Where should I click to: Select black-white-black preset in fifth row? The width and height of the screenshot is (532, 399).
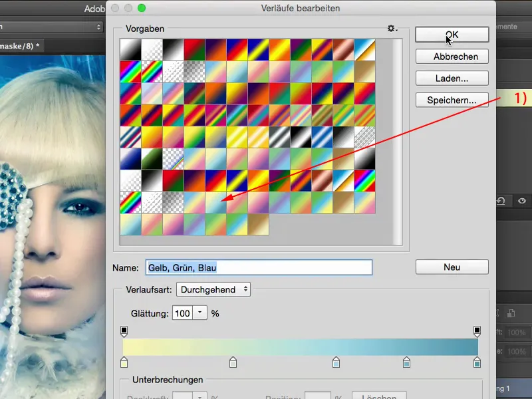point(301,137)
